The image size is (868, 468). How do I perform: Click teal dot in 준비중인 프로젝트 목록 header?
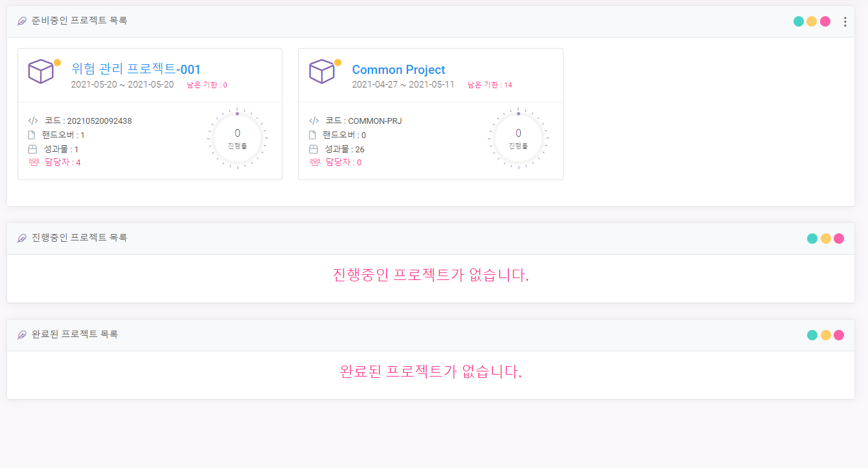(x=799, y=21)
